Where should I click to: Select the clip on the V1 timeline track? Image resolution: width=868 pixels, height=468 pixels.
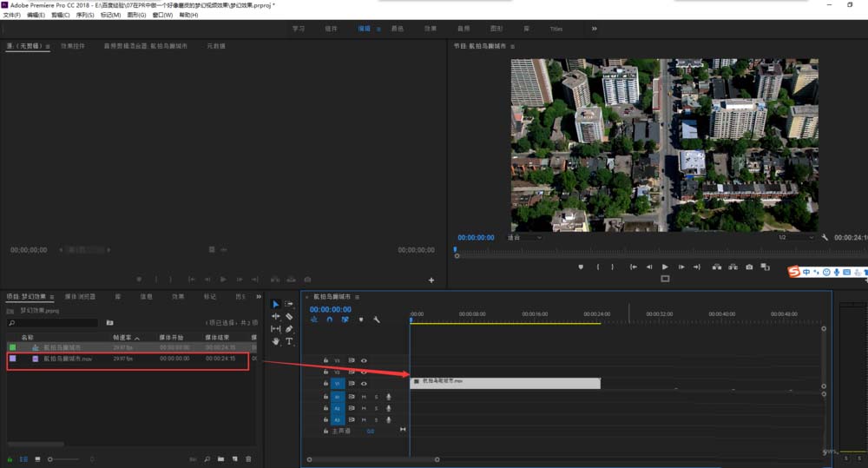click(x=504, y=382)
